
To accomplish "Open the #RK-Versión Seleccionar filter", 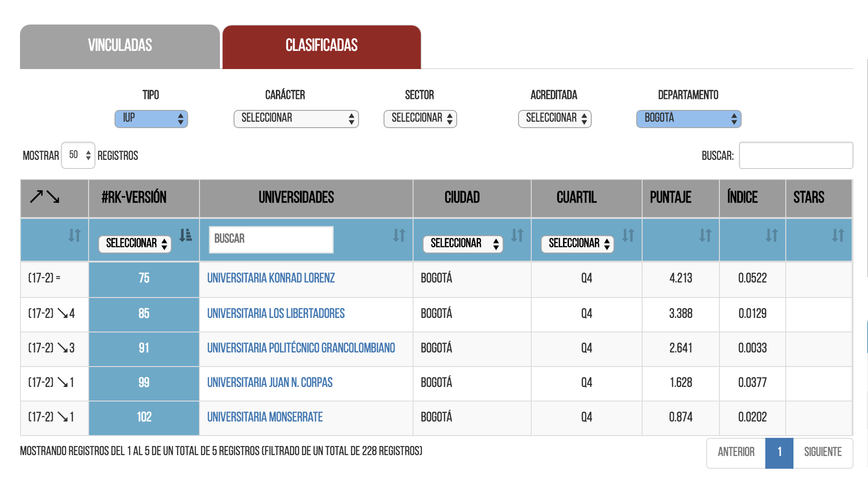I will pyautogui.click(x=135, y=244).
